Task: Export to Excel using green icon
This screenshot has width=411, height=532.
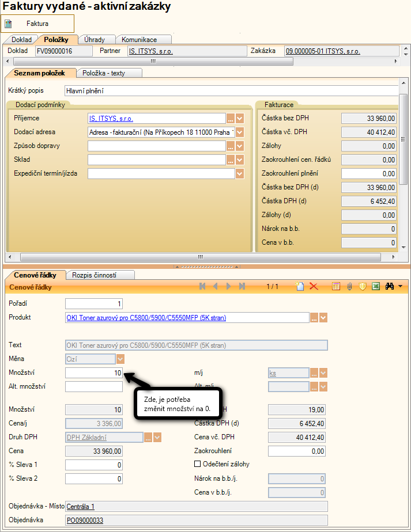Action: 376,286
